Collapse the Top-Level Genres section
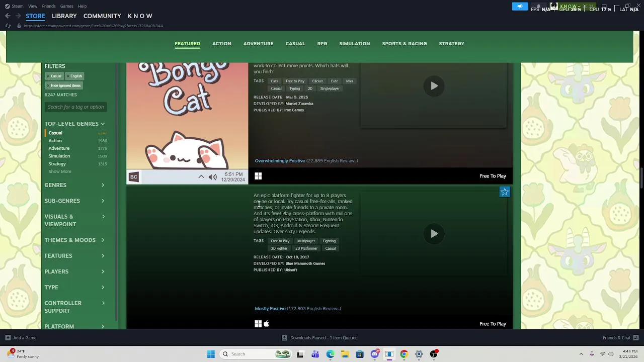This screenshot has width=644, height=362. pyautogui.click(x=74, y=124)
